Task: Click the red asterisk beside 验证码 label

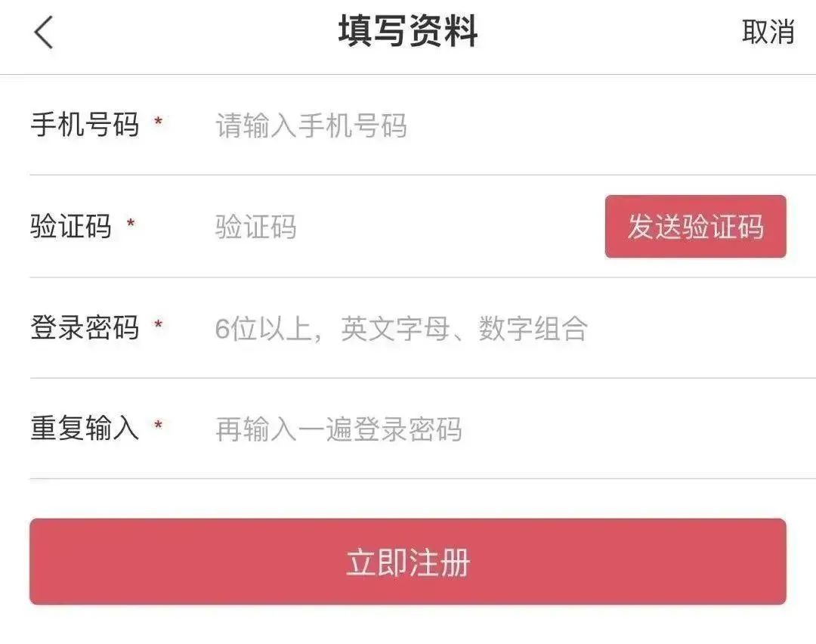Action: 131,223
